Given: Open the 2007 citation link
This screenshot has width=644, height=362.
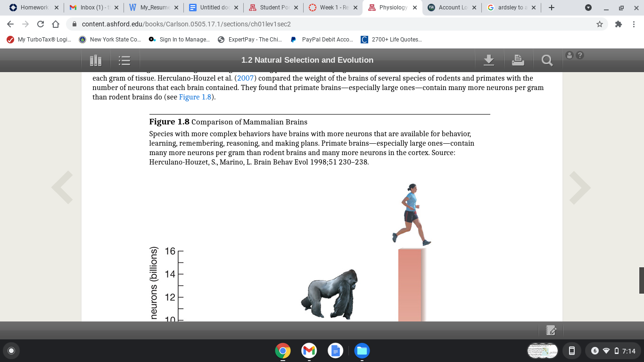Looking at the screenshot, I should 245,78.
